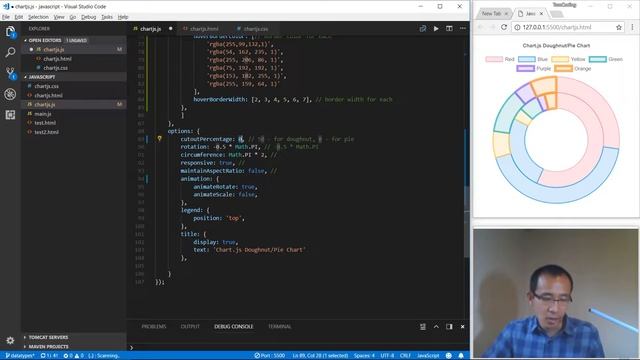
Task: Open the Chrome menu three dots
Action: pyautogui.click(x=632, y=27)
